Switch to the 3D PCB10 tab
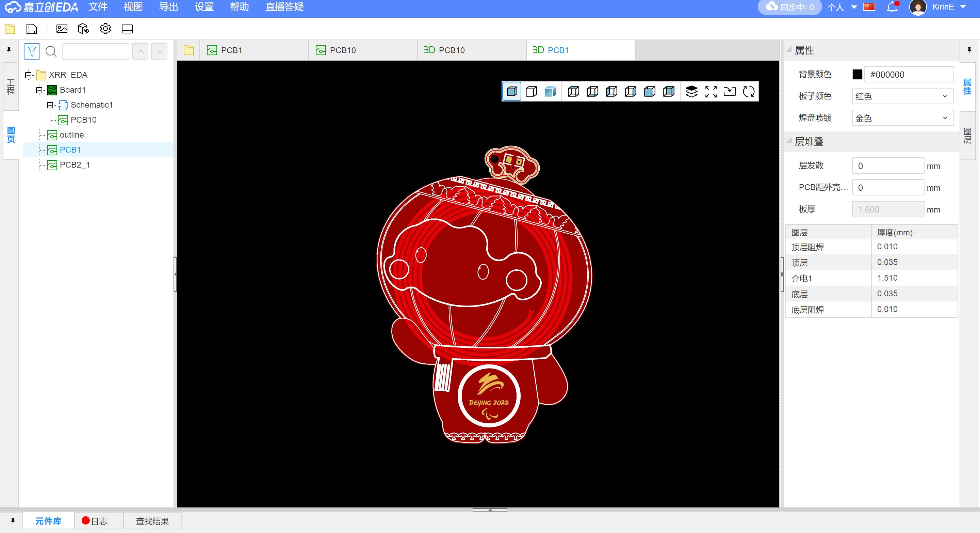This screenshot has width=980, height=533. pyautogui.click(x=471, y=50)
